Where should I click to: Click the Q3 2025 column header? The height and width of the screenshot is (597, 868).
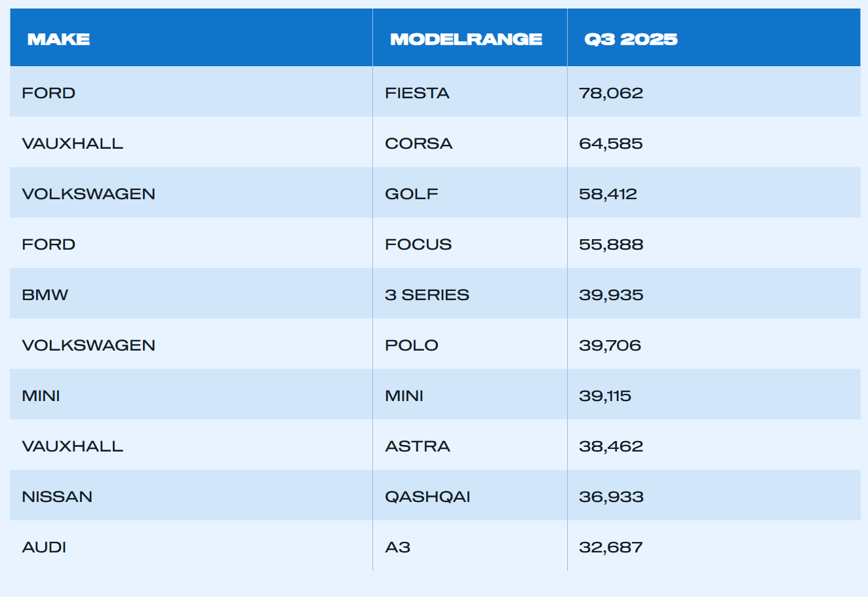631,39
